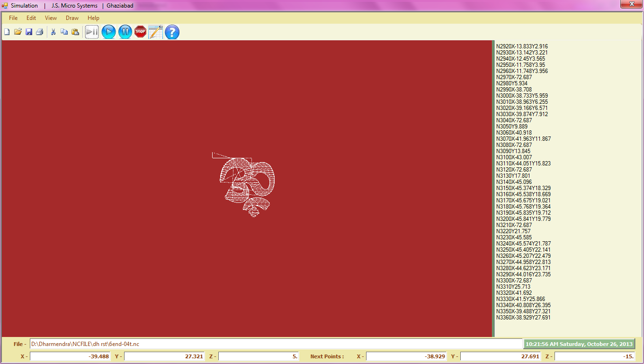Select line N3230X-45.585
The image size is (644, 364).
pyautogui.click(x=514, y=237)
